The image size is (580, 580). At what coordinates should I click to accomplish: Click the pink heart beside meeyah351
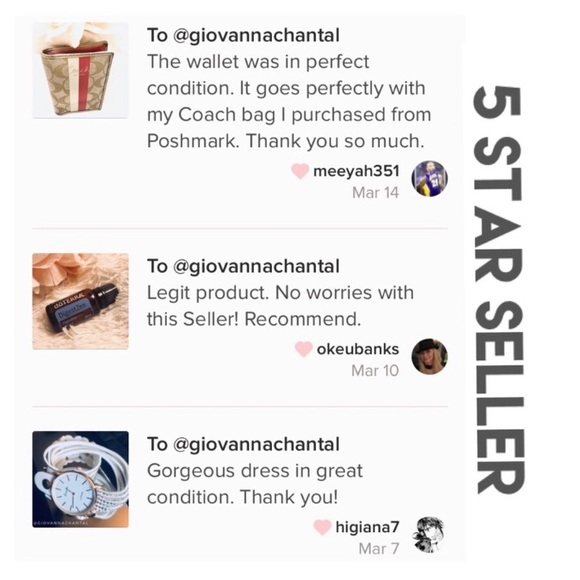pos(300,171)
